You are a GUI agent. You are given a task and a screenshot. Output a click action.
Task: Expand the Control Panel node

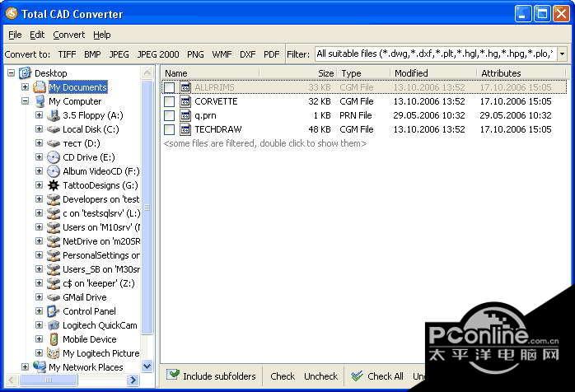39,311
